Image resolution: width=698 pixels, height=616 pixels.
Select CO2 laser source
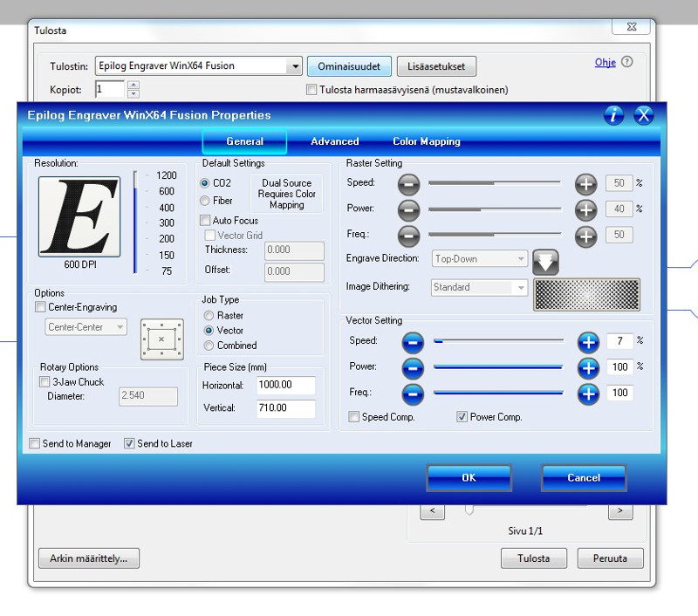click(x=205, y=183)
